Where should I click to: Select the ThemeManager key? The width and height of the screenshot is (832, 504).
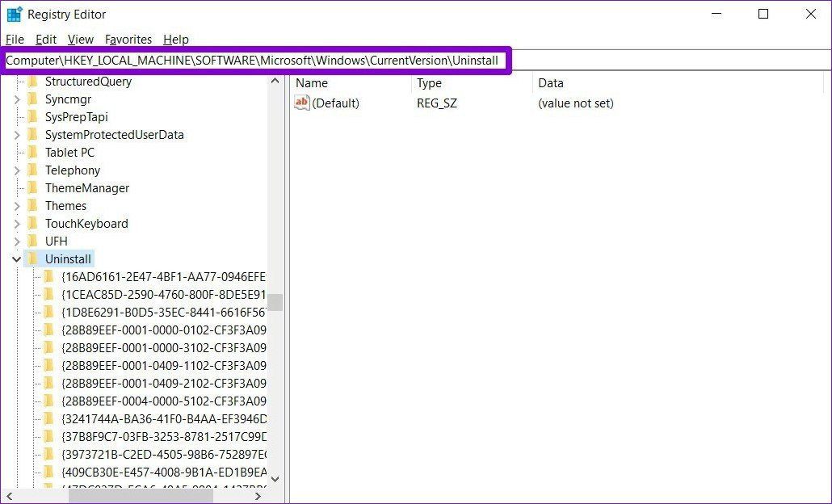[87, 188]
